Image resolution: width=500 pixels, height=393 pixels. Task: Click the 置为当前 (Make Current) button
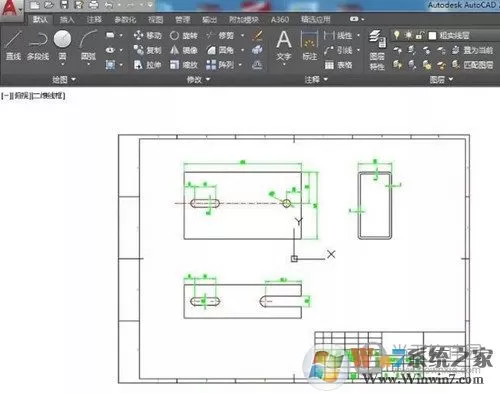coord(473,50)
